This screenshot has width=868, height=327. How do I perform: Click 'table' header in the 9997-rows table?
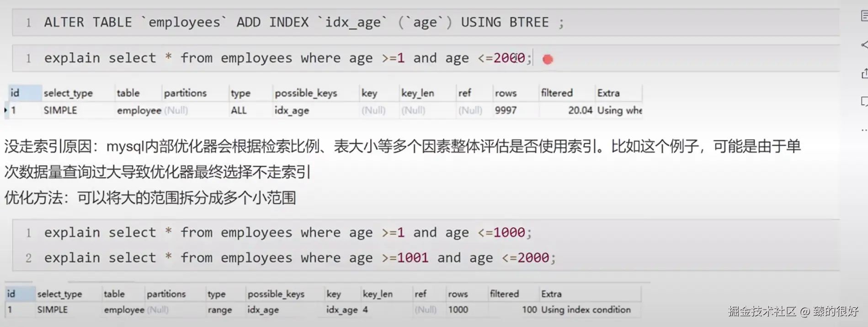coord(128,93)
